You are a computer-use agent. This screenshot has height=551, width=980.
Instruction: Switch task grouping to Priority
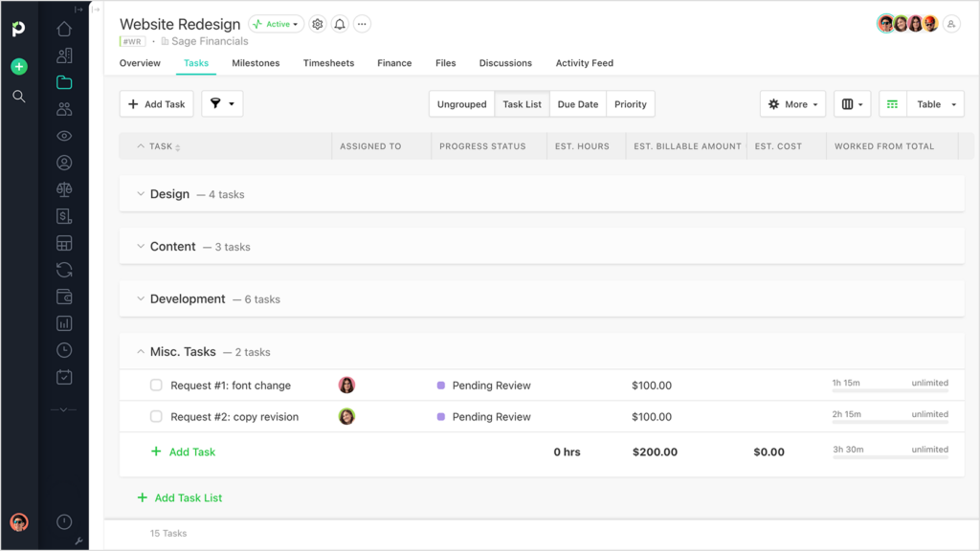tap(630, 103)
